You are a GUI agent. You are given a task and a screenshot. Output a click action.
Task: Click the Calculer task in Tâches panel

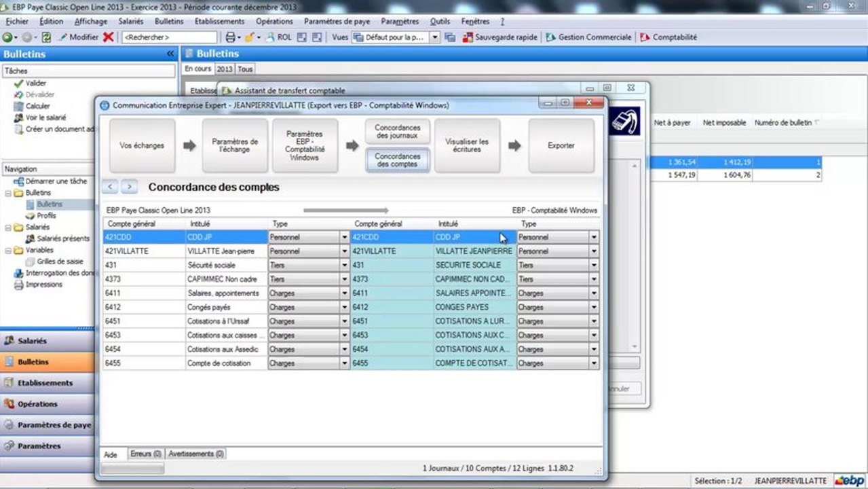pyautogui.click(x=32, y=106)
